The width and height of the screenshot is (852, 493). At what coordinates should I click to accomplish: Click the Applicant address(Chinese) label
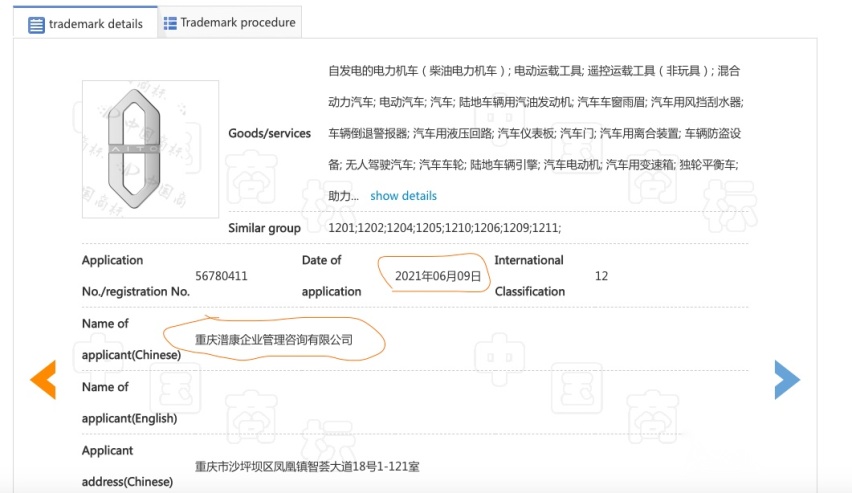[127, 466]
